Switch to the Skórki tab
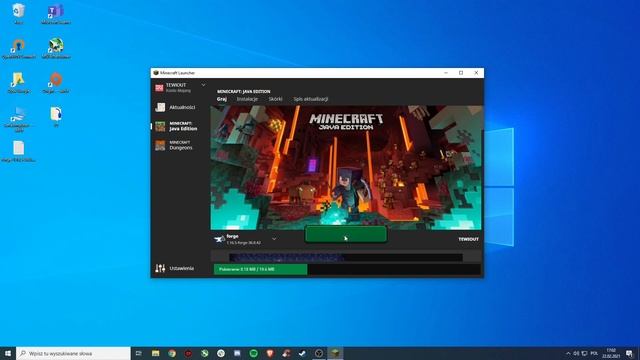The image size is (640, 360). pos(276,99)
